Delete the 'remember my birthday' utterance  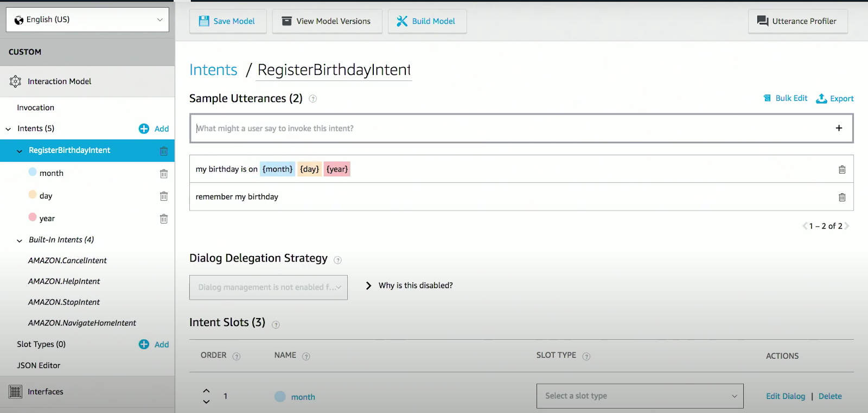point(842,197)
